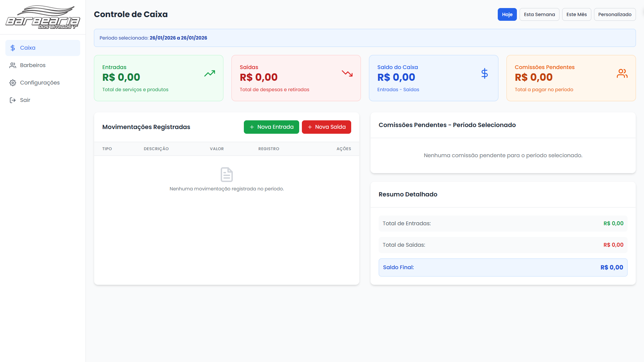644x362 pixels.
Task: Click the Nova Saída button
Action: tap(326, 127)
